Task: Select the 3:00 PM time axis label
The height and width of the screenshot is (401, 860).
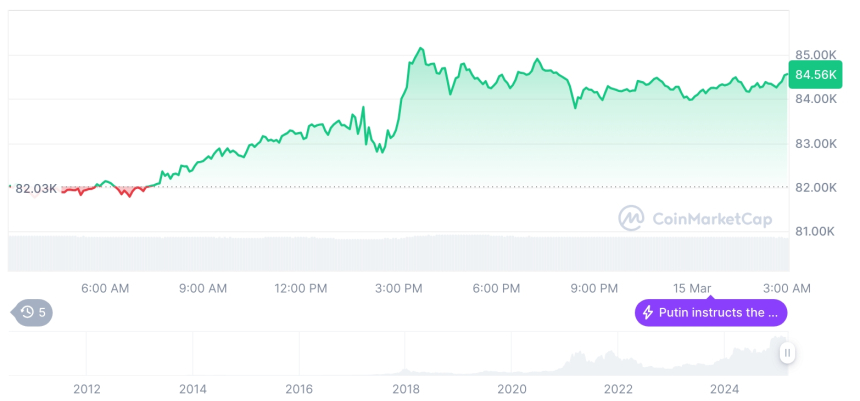Action: [x=399, y=288]
